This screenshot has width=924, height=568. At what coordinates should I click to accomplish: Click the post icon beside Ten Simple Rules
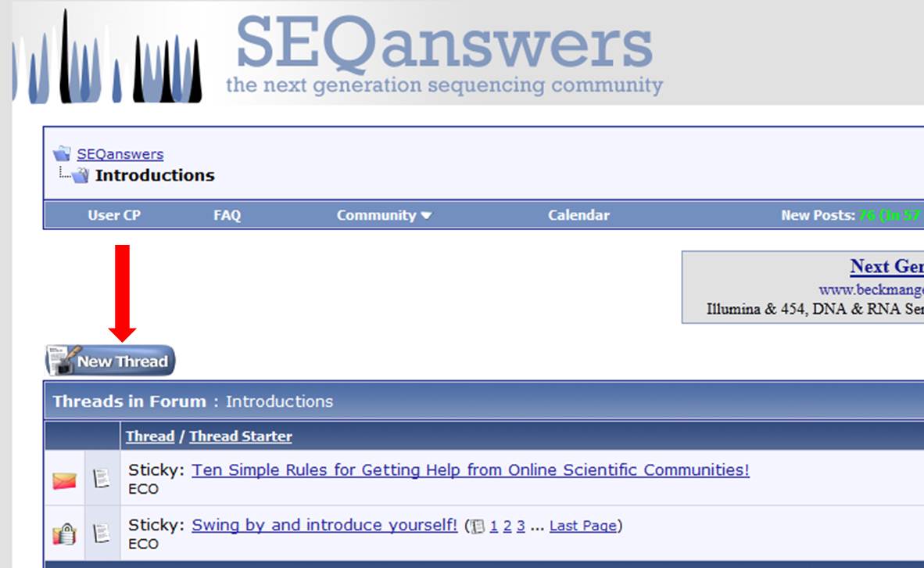tap(102, 478)
